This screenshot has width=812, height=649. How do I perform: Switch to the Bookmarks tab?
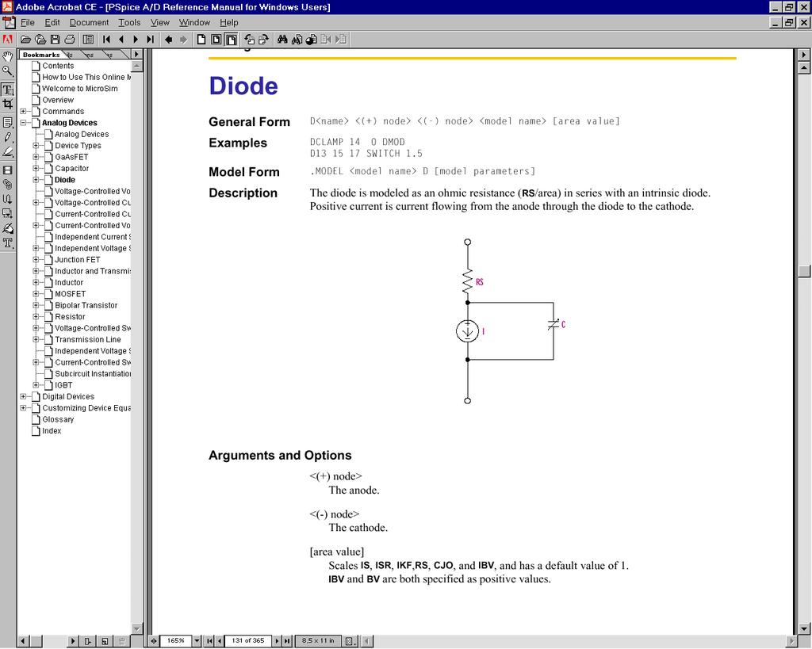41,55
